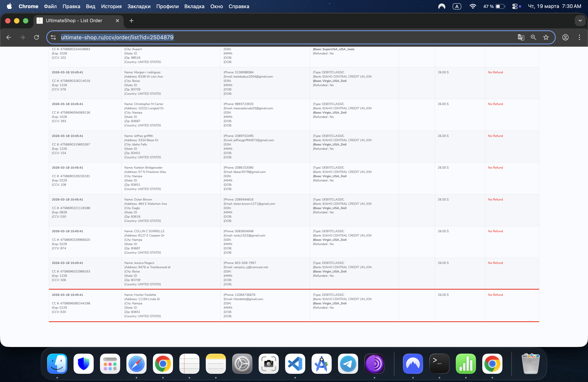Click the browser back arrow
588x382 pixels.
9,37
